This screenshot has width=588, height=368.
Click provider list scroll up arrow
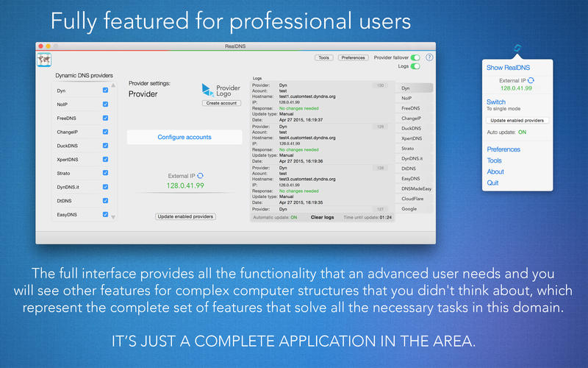pos(113,85)
